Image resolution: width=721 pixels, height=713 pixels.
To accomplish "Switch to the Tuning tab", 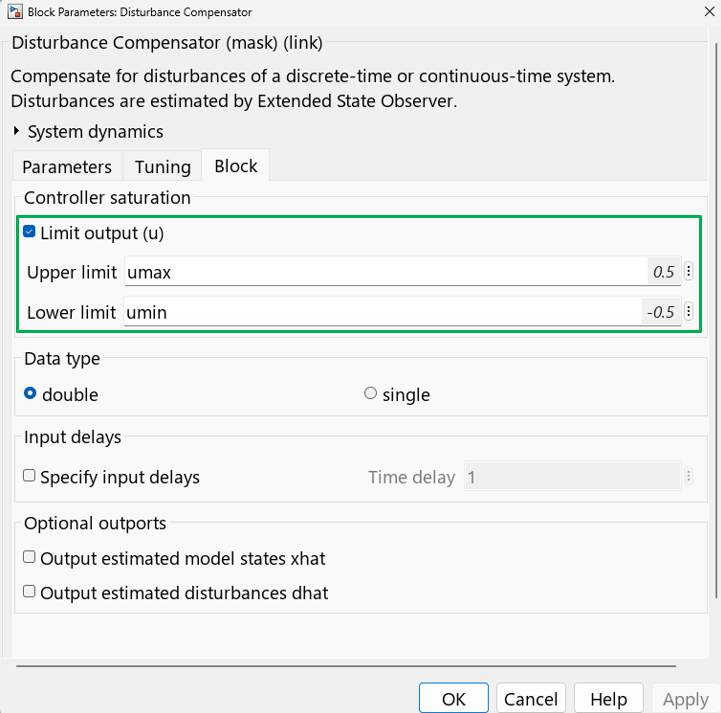I will click(x=162, y=167).
